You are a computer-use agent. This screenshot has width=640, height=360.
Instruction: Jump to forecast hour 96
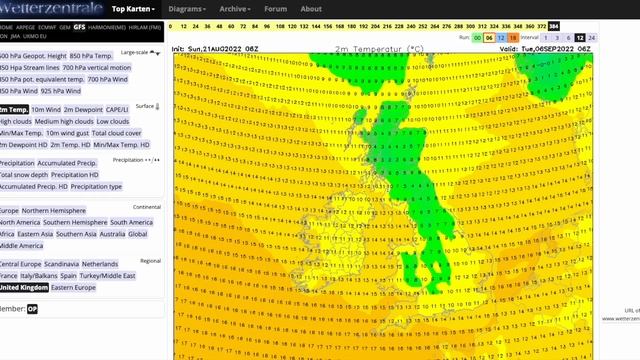click(267, 27)
